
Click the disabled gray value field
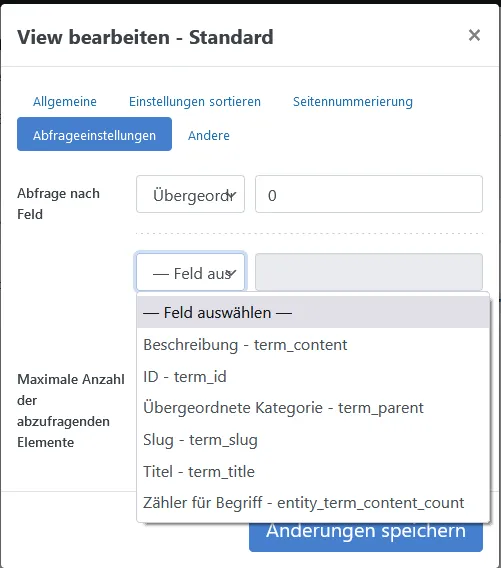point(369,272)
